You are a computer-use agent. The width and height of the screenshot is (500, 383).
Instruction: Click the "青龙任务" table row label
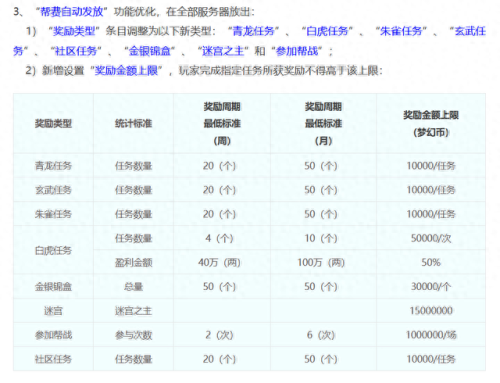click(x=53, y=166)
